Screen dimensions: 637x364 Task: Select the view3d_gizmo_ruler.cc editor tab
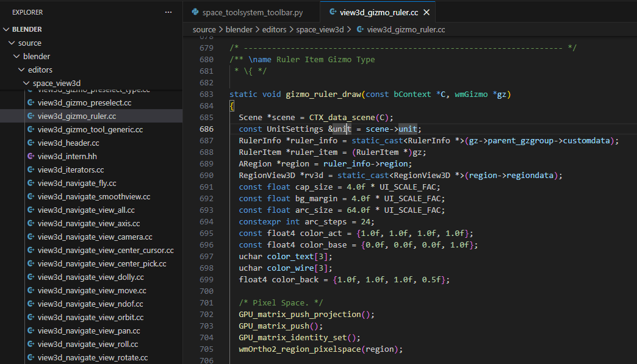click(379, 13)
